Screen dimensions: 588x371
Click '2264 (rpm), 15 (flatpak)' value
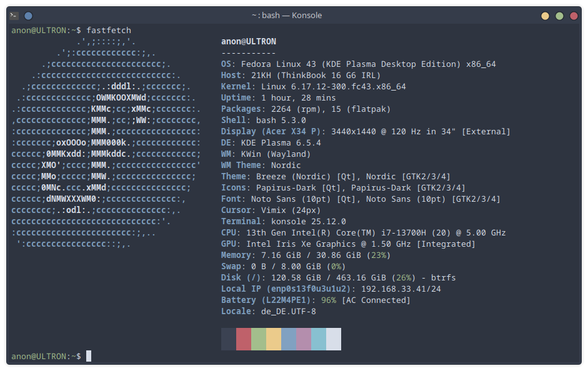[331, 109]
